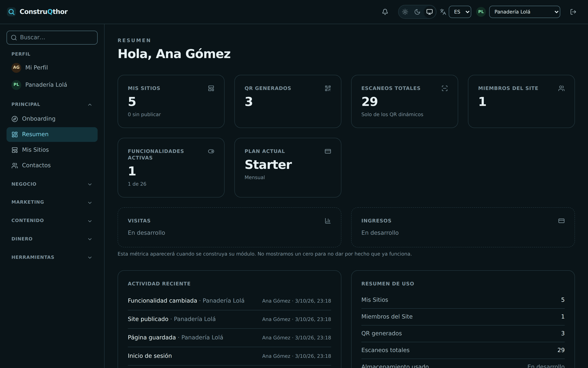
Task: Click the ConstruQthor logo icon
Action: point(11,12)
